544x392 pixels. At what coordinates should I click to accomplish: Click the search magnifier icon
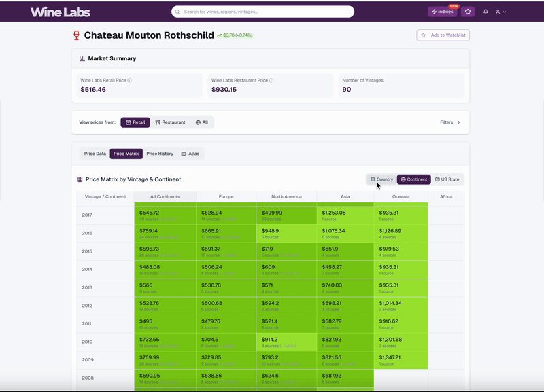pyautogui.click(x=177, y=12)
